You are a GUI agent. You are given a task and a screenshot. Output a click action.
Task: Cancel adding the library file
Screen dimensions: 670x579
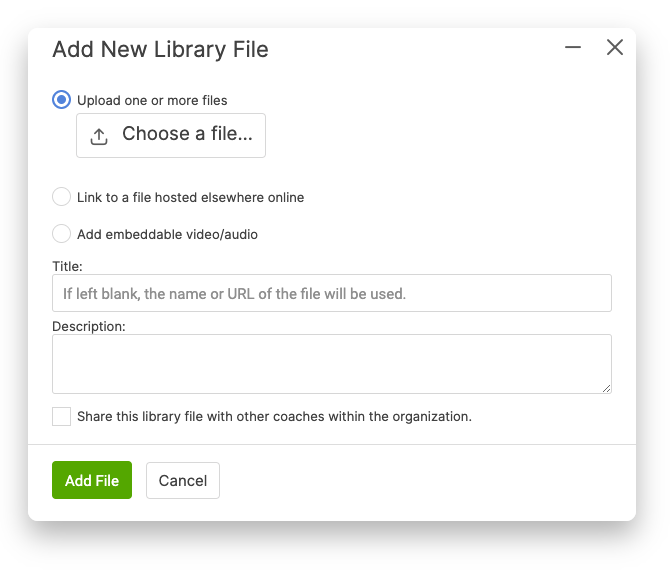(x=183, y=480)
